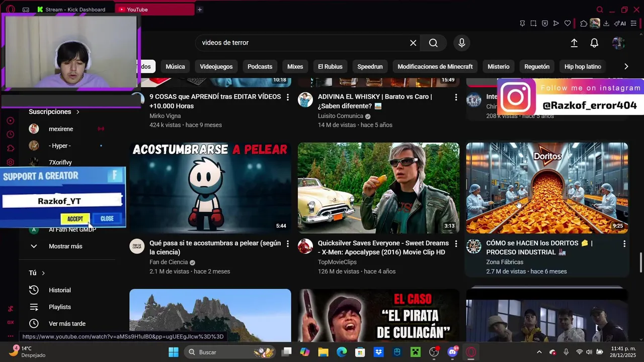Screen dimensions: 644x362
Task: Open more options for the Mirko Vigna video
Action: tap(288, 97)
